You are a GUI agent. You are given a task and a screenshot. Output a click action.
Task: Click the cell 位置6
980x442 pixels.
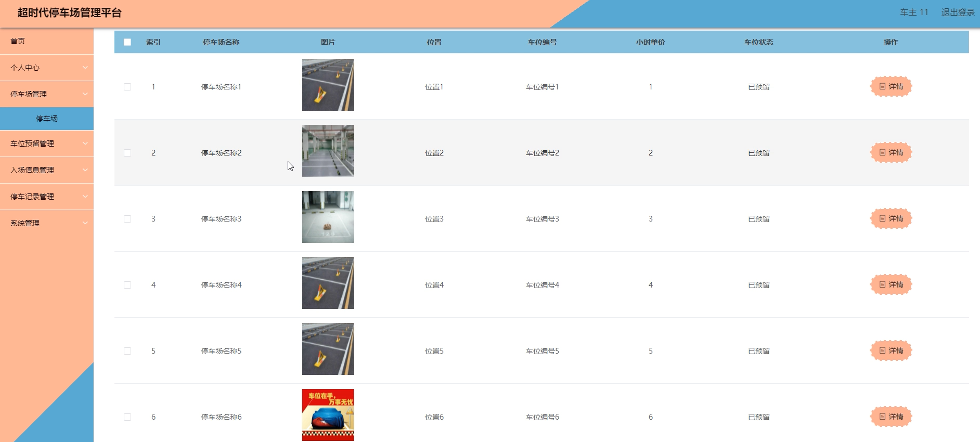click(434, 417)
